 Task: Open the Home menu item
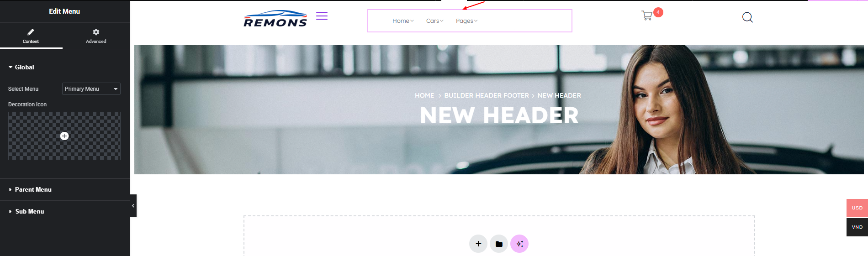point(403,21)
